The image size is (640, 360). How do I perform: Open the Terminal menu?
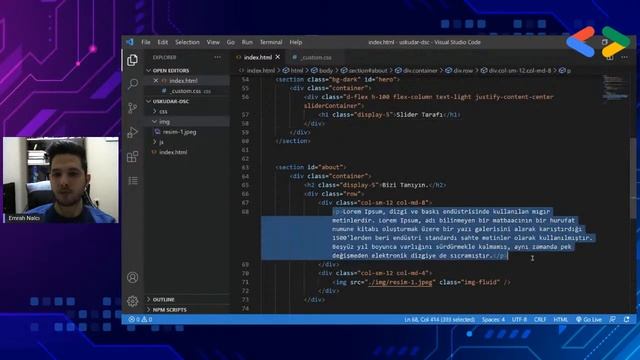271,42
